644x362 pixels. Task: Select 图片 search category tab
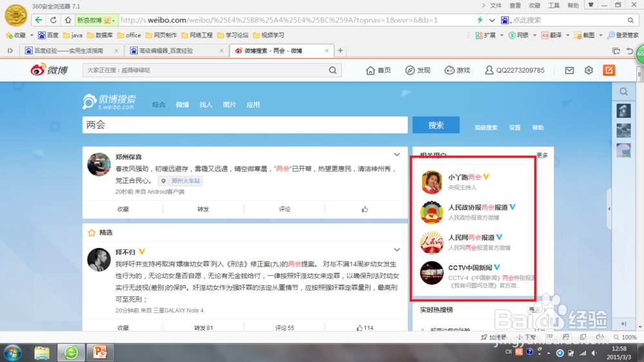[230, 105]
